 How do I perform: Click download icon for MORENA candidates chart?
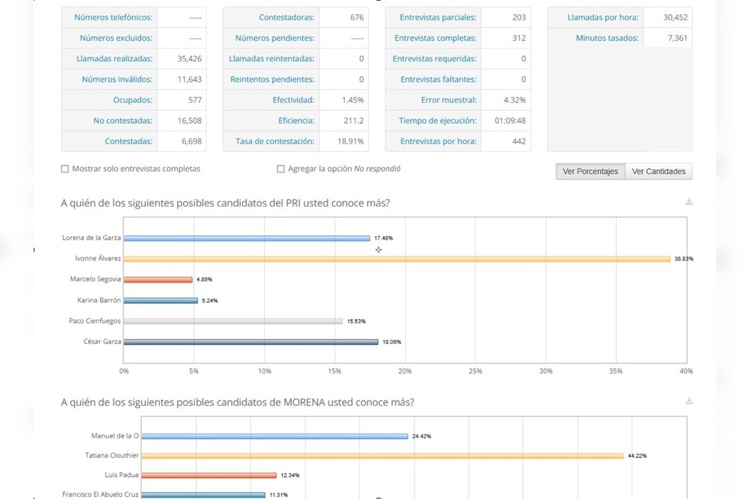point(689,402)
